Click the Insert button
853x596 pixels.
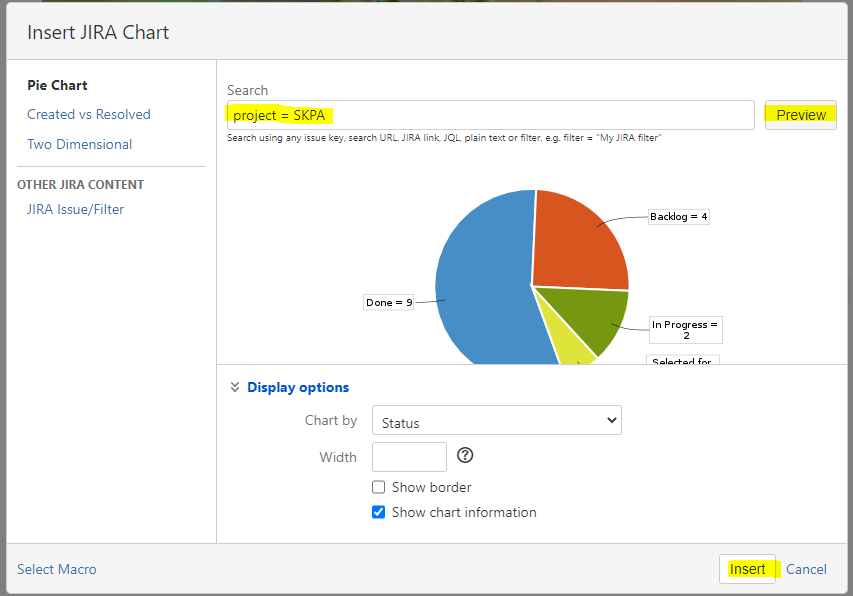(x=747, y=569)
